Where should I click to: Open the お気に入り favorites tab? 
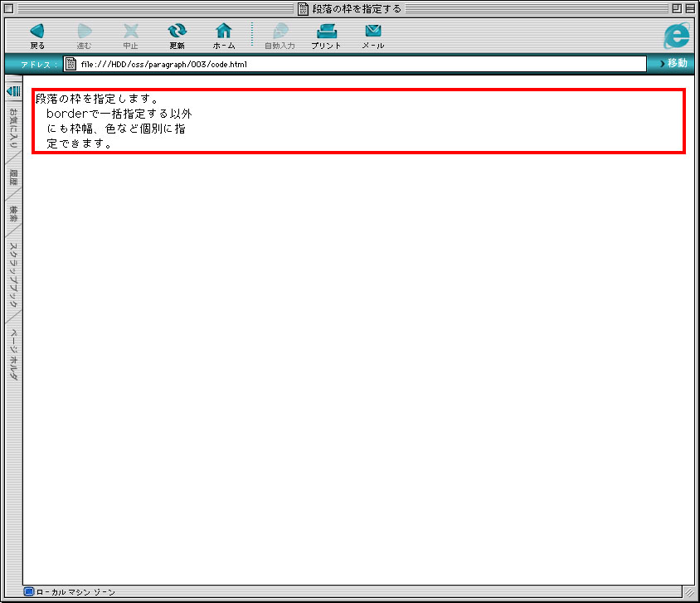coord(13,128)
